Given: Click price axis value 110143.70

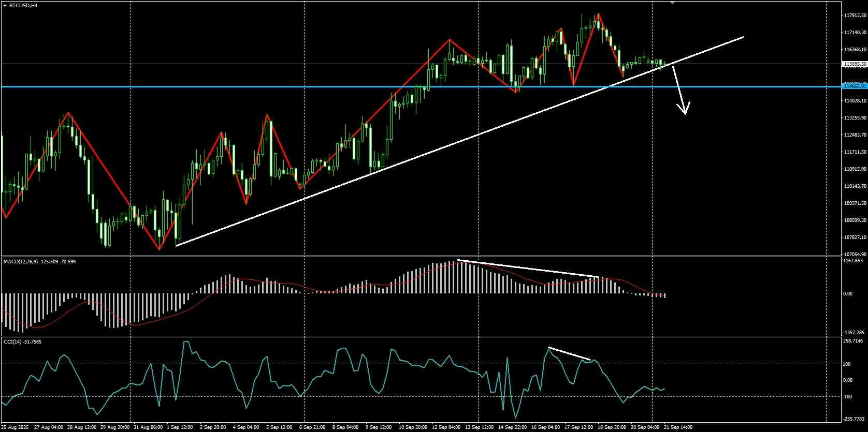Looking at the screenshot, I should point(855,186).
